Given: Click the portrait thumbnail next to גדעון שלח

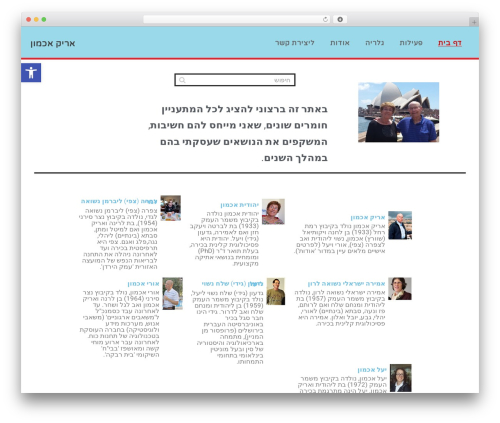Looking at the screenshot, I should pos(276,291).
